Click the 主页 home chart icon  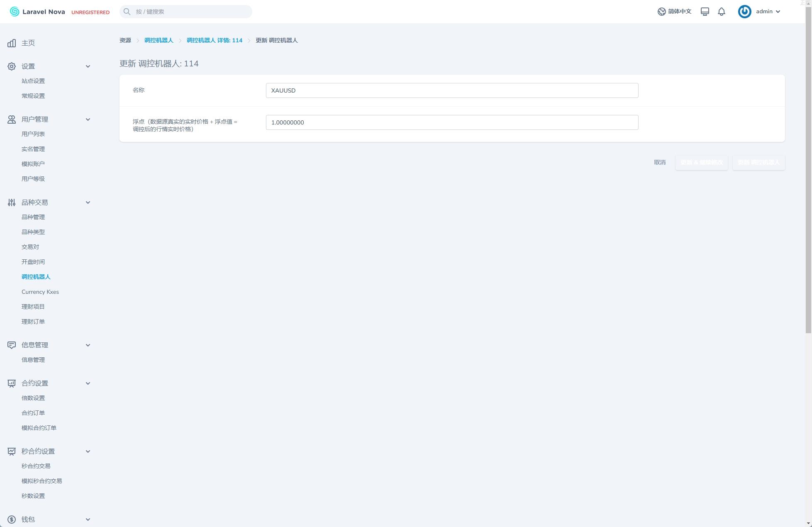click(x=12, y=43)
